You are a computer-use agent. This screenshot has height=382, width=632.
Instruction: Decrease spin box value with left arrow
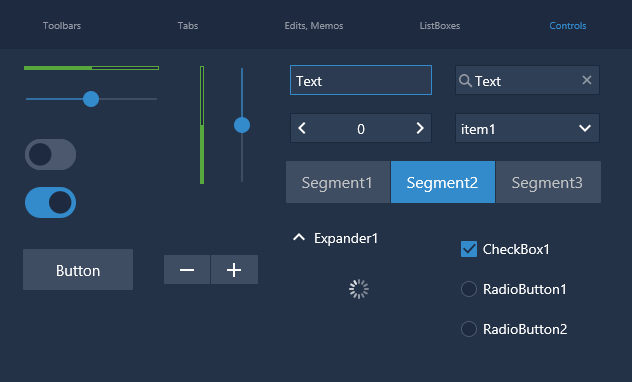pyautogui.click(x=302, y=128)
